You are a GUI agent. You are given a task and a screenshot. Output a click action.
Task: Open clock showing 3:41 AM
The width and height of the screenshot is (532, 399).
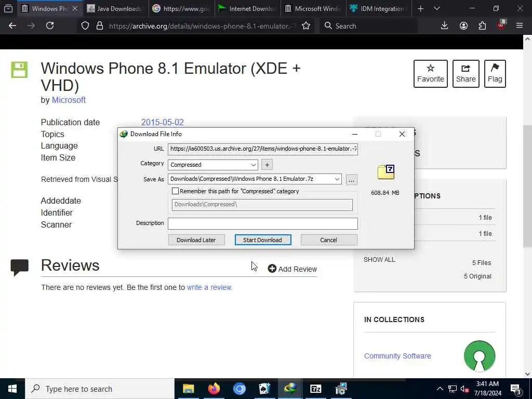(x=487, y=389)
